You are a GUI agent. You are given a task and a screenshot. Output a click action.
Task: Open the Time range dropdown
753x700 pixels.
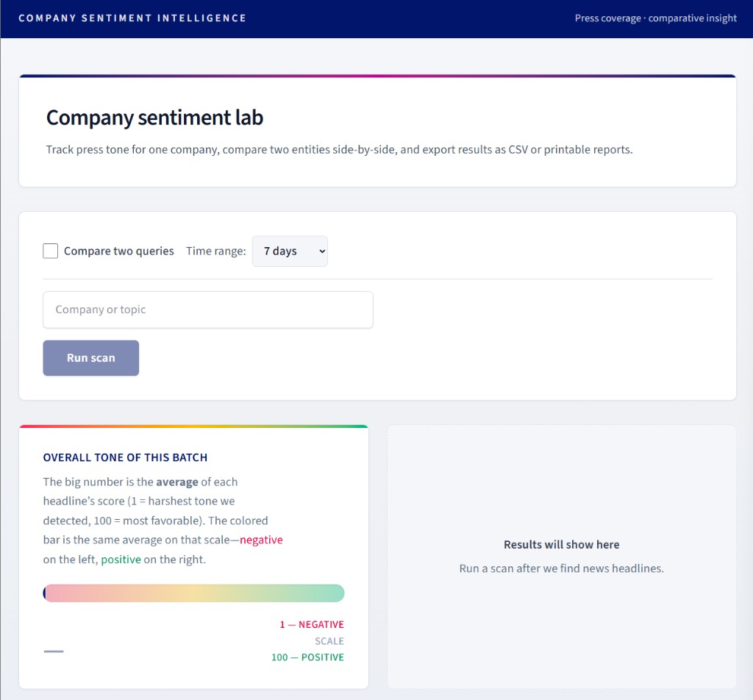(x=290, y=251)
